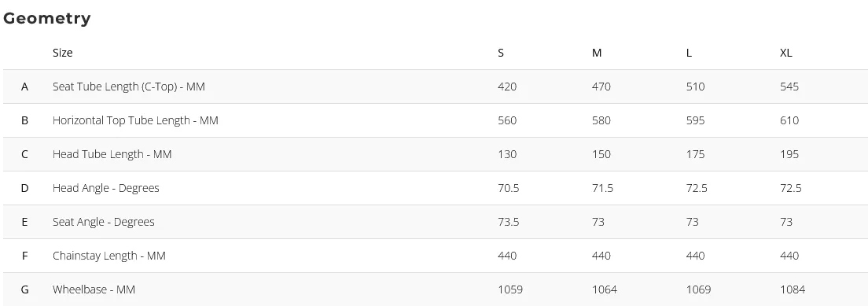Select the XL size column header

click(786, 53)
